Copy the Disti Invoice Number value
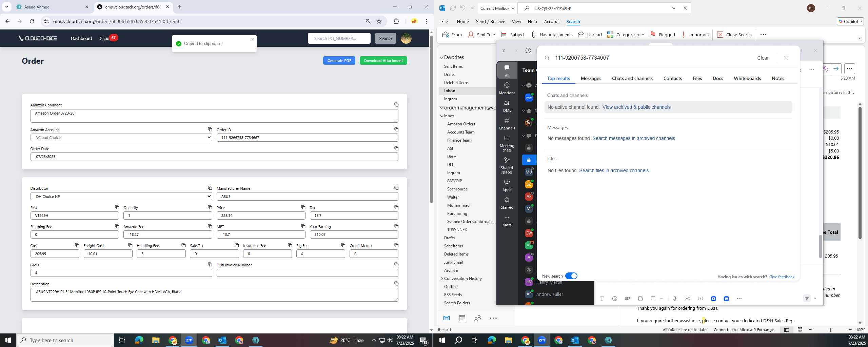This screenshot has height=347, width=868. [396, 265]
